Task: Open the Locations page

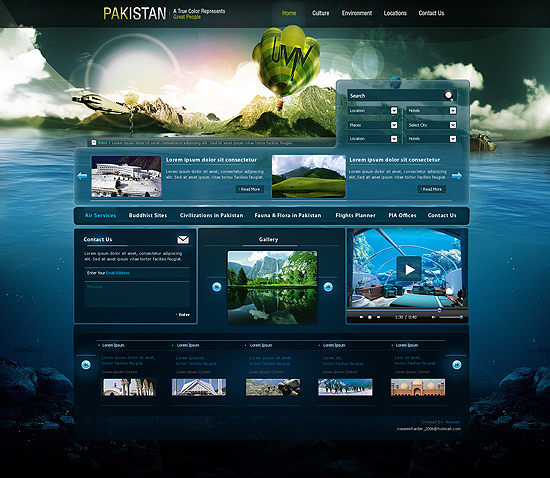Action: [x=395, y=13]
